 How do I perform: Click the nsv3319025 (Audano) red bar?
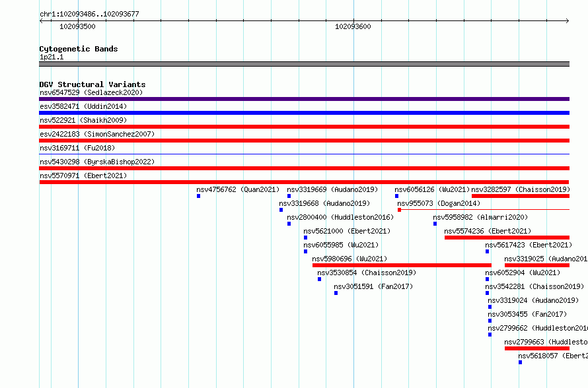537,265
